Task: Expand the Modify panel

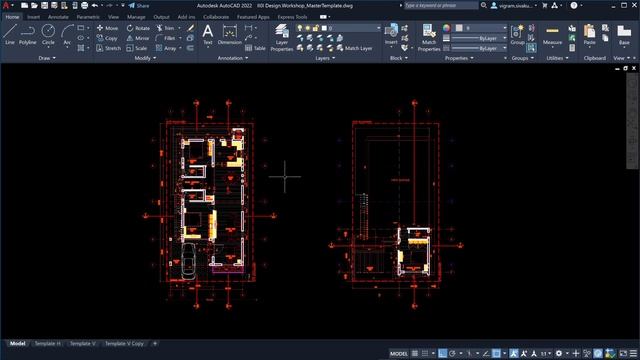Action: coord(145,58)
